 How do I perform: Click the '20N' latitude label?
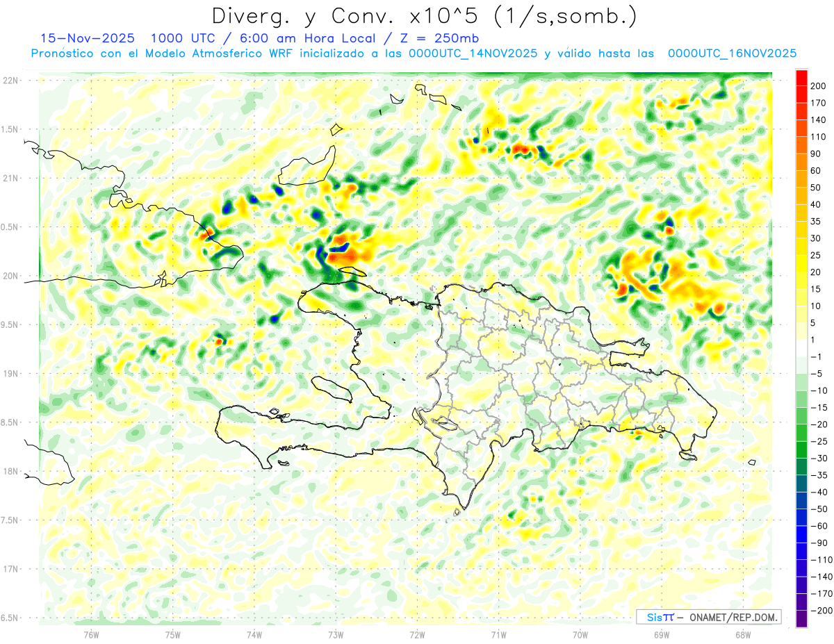click(10, 276)
